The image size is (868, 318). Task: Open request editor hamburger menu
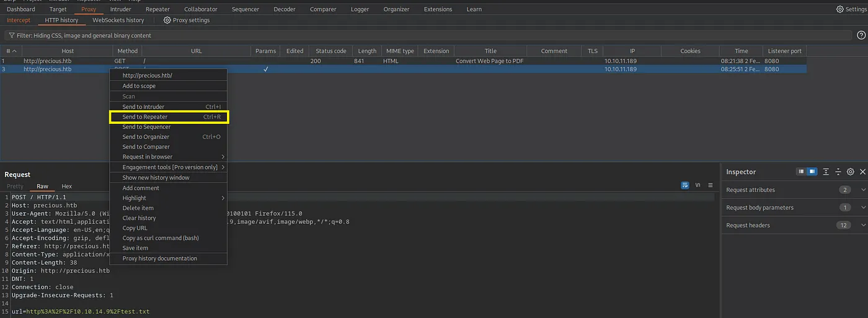711,185
